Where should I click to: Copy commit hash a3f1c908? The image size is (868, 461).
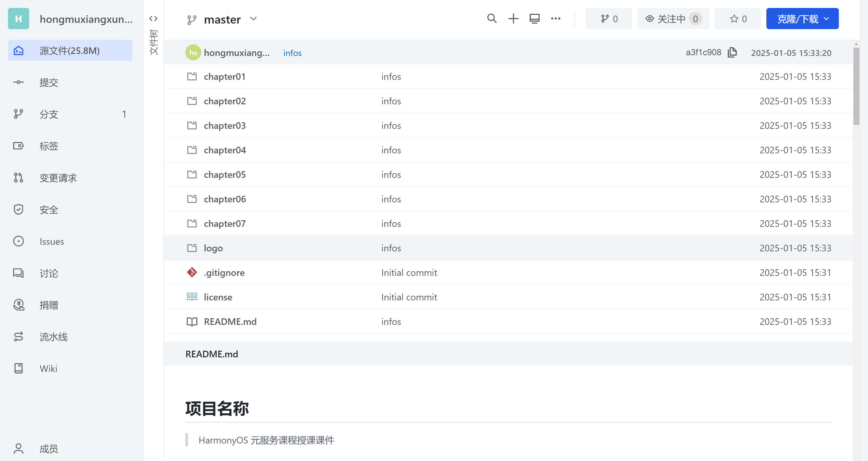tap(732, 53)
